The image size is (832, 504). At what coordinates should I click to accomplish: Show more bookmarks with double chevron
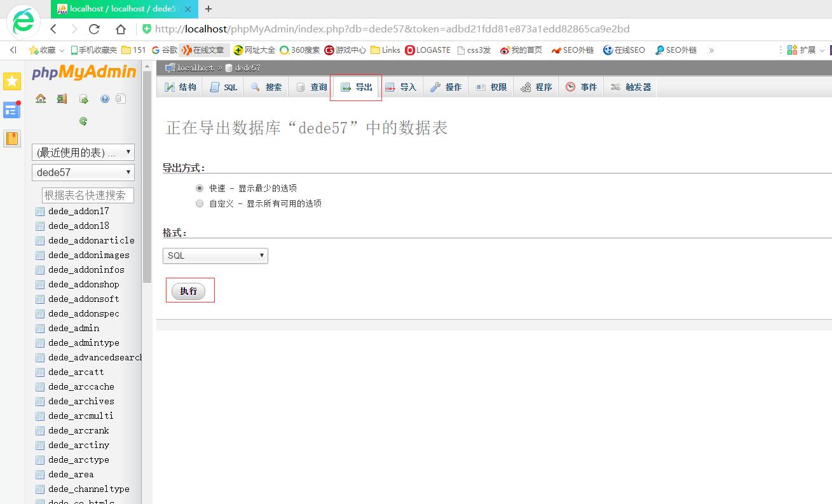point(711,50)
